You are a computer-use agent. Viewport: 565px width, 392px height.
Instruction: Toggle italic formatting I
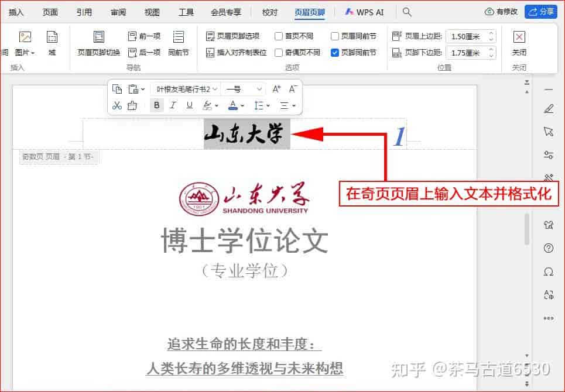(x=173, y=105)
